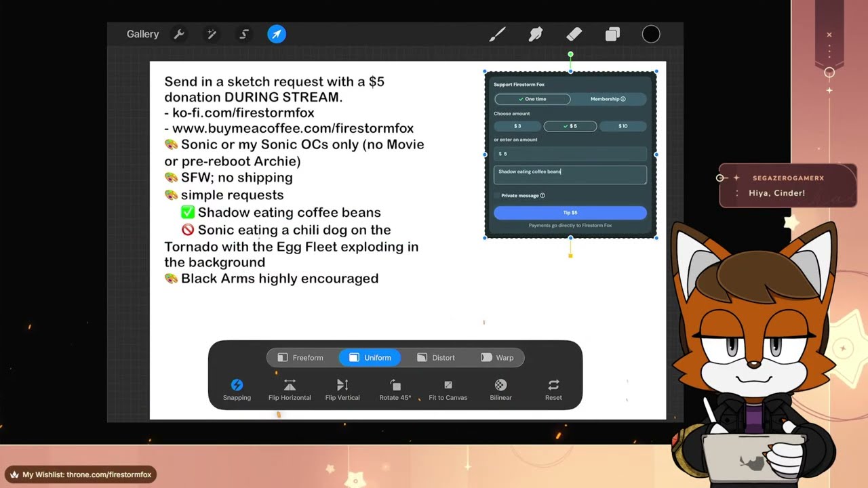Deactivate the Transform arrow tool

pyautogui.click(x=277, y=34)
